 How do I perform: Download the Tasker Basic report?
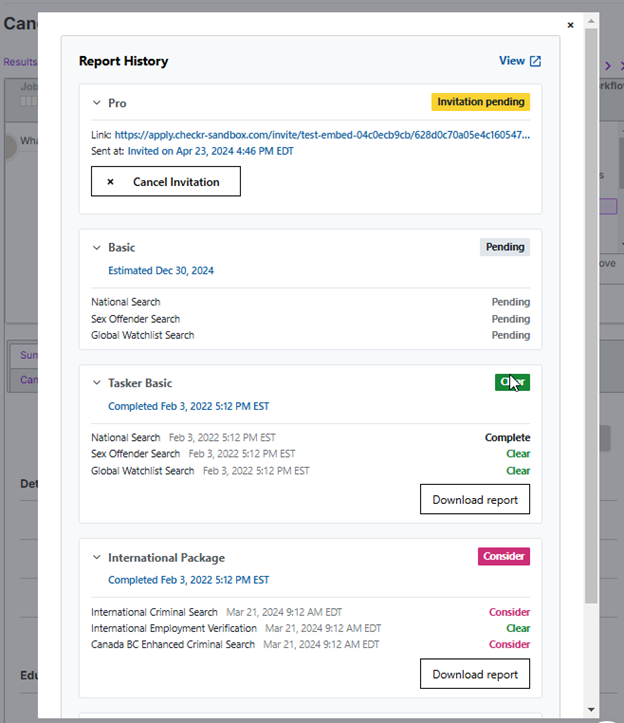(475, 499)
